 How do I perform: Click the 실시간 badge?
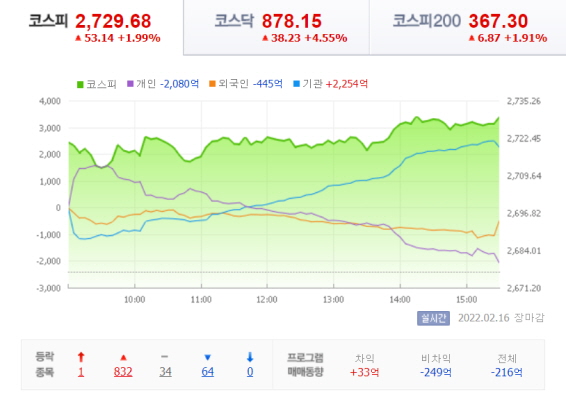pos(433,318)
